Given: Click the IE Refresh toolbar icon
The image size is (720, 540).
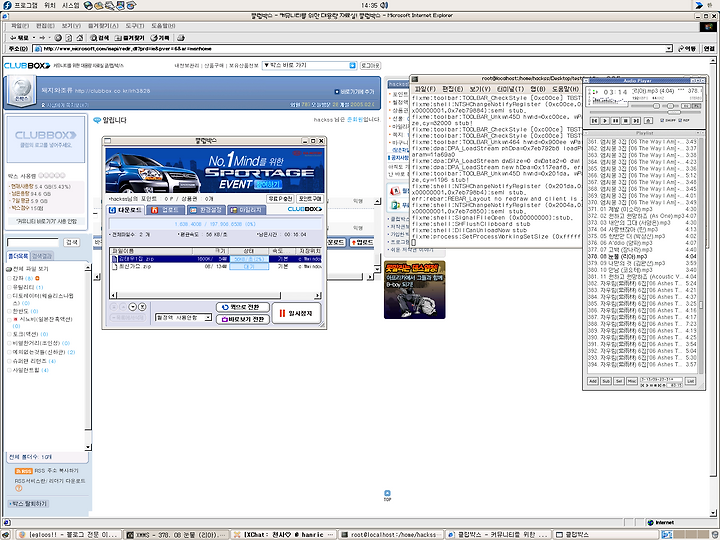Looking at the screenshot, I should (69, 38).
